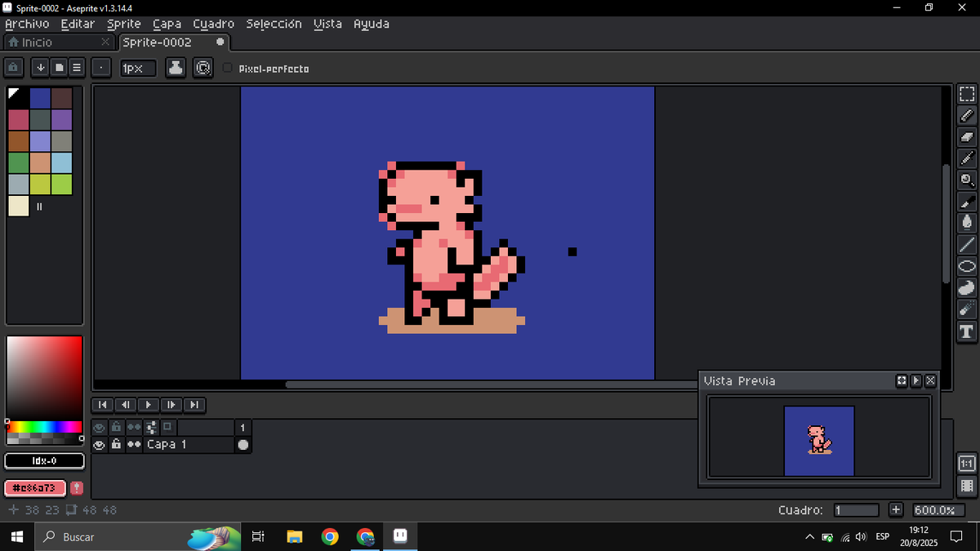Click the palette lock edit-mode icon
Viewport: 980px width, 551px height.
point(14,68)
